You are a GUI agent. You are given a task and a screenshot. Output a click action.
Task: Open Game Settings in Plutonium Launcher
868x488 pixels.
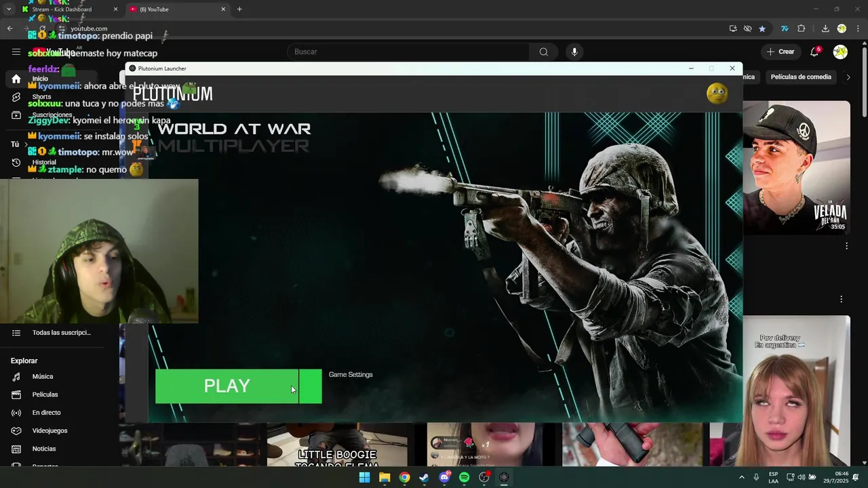coord(351,375)
